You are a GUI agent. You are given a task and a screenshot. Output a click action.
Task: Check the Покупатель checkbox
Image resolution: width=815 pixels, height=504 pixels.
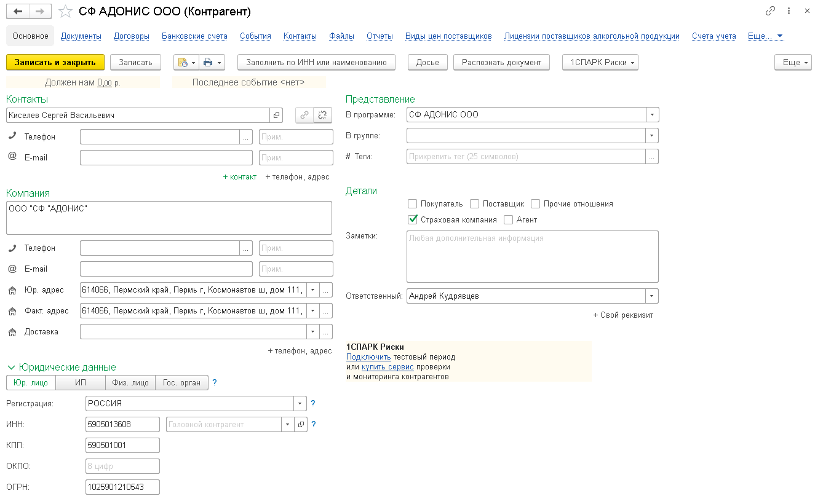pyautogui.click(x=413, y=203)
